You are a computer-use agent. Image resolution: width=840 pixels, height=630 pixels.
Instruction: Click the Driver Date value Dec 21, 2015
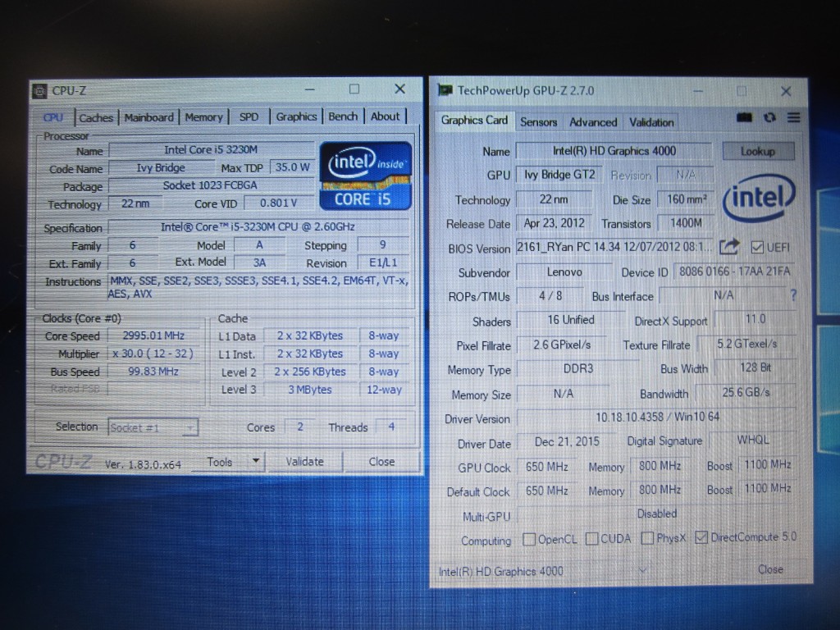(567, 441)
